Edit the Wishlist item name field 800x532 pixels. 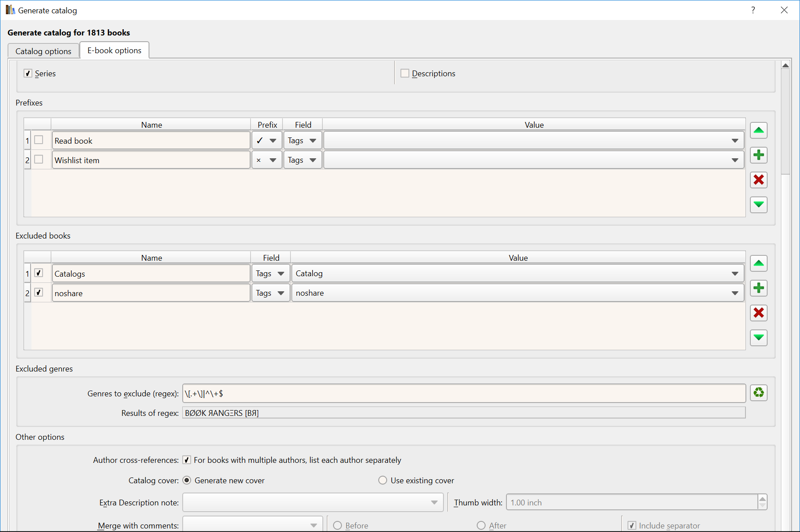(151, 160)
